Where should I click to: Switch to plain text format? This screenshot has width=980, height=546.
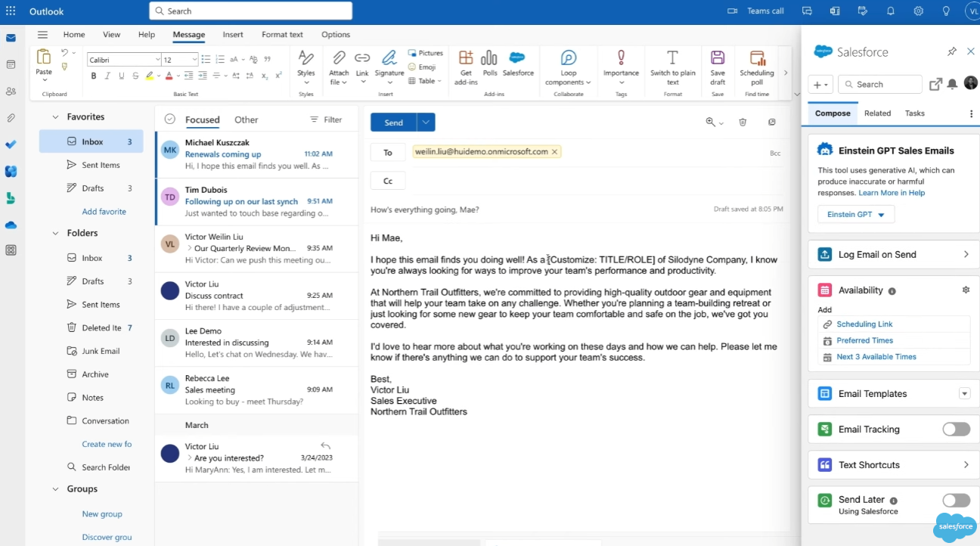pyautogui.click(x=672, y=67)
